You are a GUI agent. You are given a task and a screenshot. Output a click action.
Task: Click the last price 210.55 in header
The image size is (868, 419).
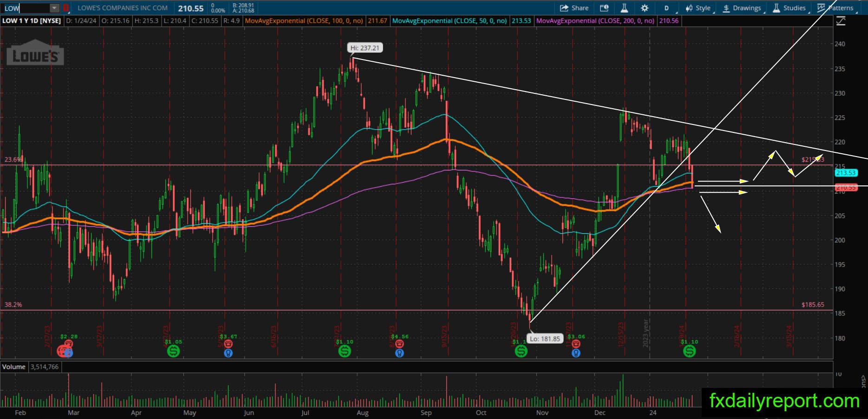(190, 8)
